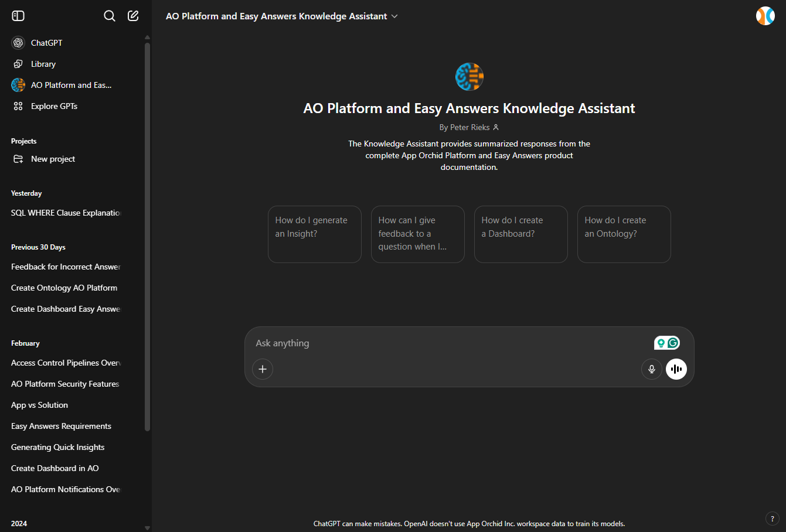Screen dimensions: 786x532
Task: Start voice mode with waveform button
Action: click(676, 369)
